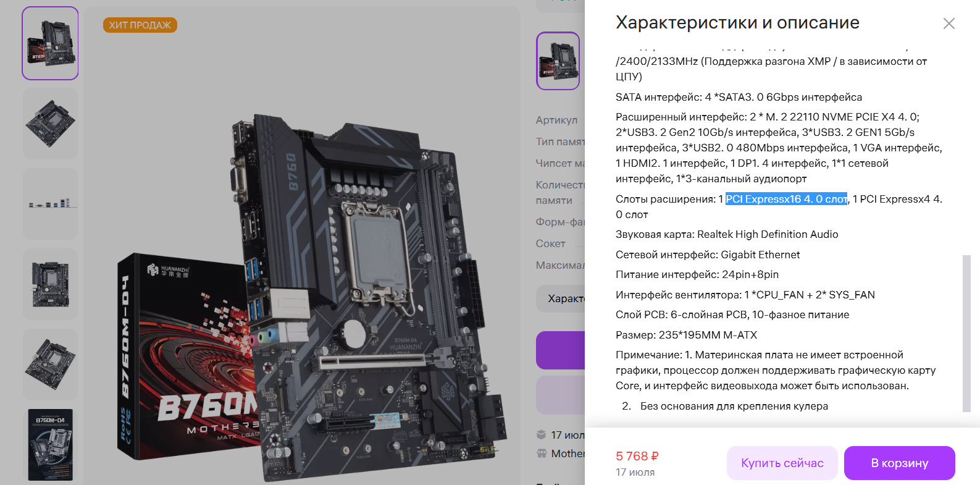This screenshot has height=485, width=980.
Task: Click the Артикул label
Action: pyautogui.click(x=557, y=120)
